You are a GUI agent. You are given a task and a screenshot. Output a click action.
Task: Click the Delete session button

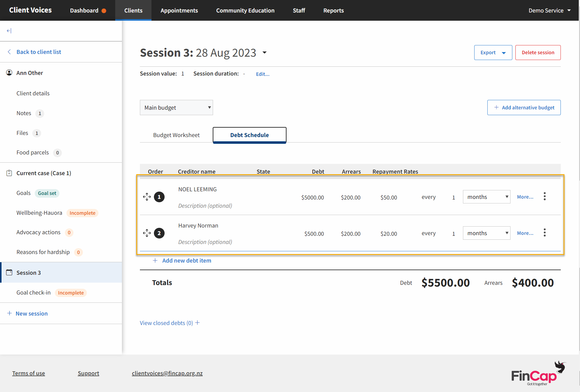coord(538,52)
